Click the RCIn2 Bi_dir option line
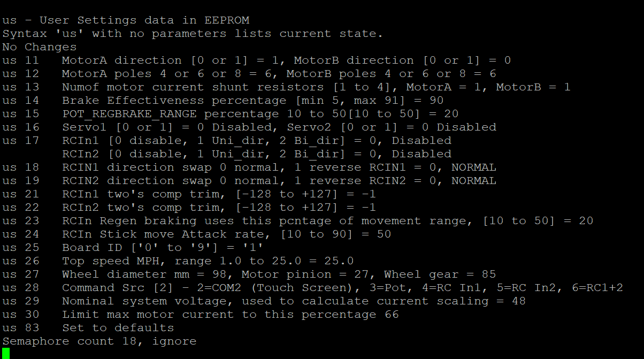The width and height of the screenshot is (644, 359). pyautogui.click(x=257, y=154)
